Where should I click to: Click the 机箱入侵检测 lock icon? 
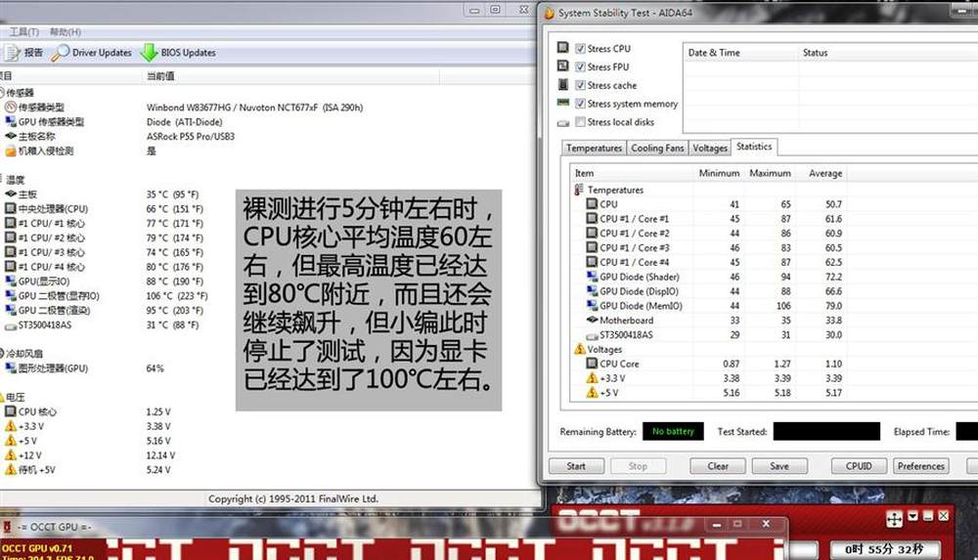click(x=10, y=151)
